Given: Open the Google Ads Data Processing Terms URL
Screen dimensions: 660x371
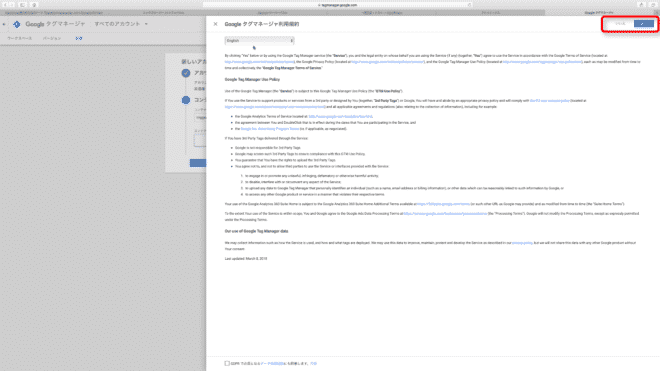Looking at the screenshot, I should pyautogui.click(x=445, y=214).
